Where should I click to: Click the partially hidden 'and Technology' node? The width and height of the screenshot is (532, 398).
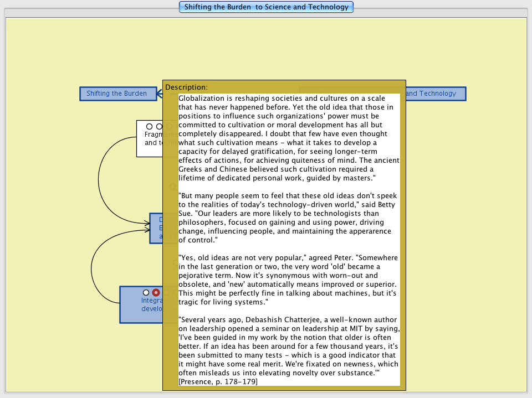point(436,94)
